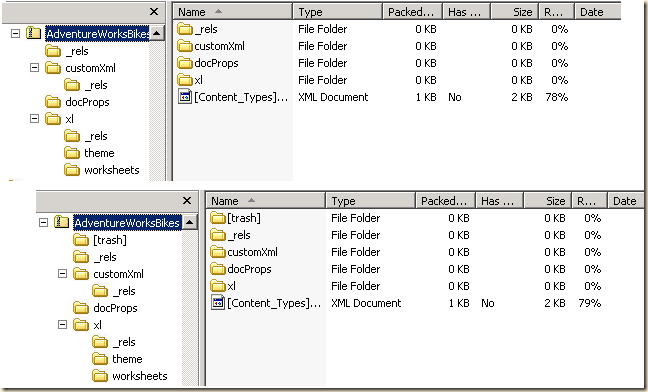
Task: Click upper tree scrollbar up arrow
Action: point(157,33)
